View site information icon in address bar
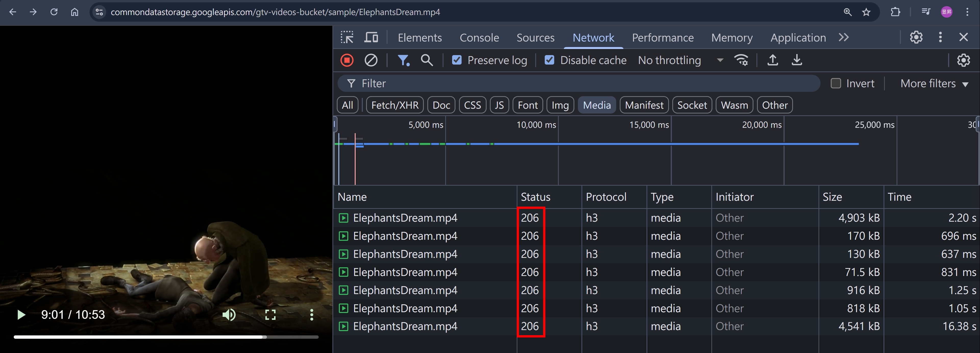This screenshot has height=353, width=980. [99, 12]
